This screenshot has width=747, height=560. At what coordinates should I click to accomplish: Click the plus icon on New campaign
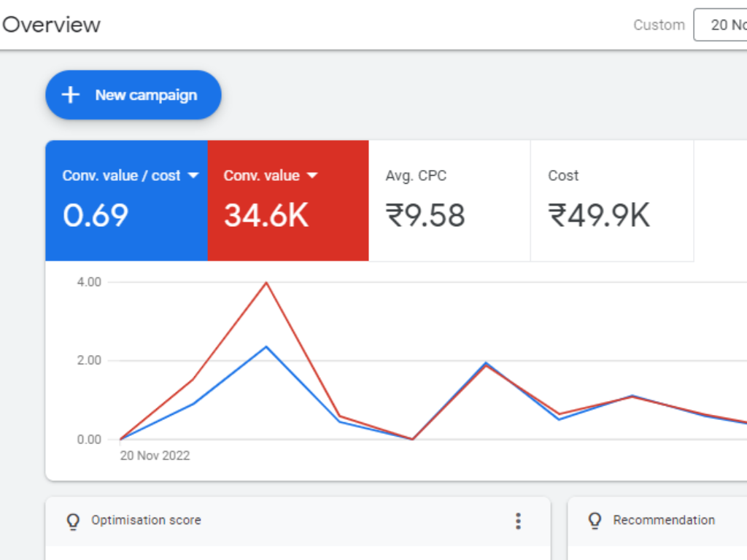point(70,95)
